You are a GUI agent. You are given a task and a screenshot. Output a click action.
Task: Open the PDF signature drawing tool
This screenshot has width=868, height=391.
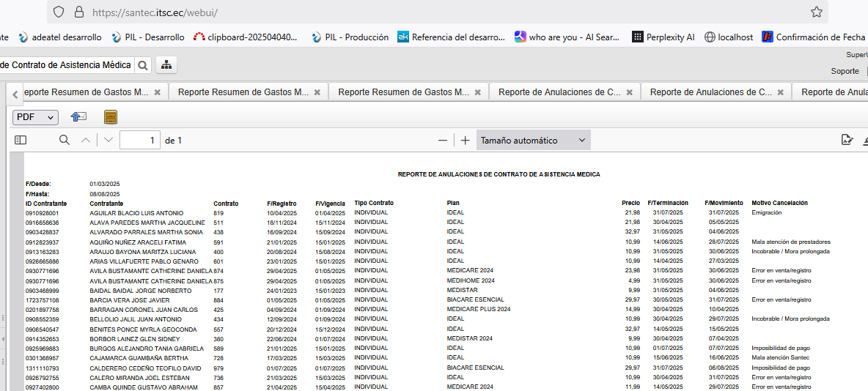[x=847, y=140]
